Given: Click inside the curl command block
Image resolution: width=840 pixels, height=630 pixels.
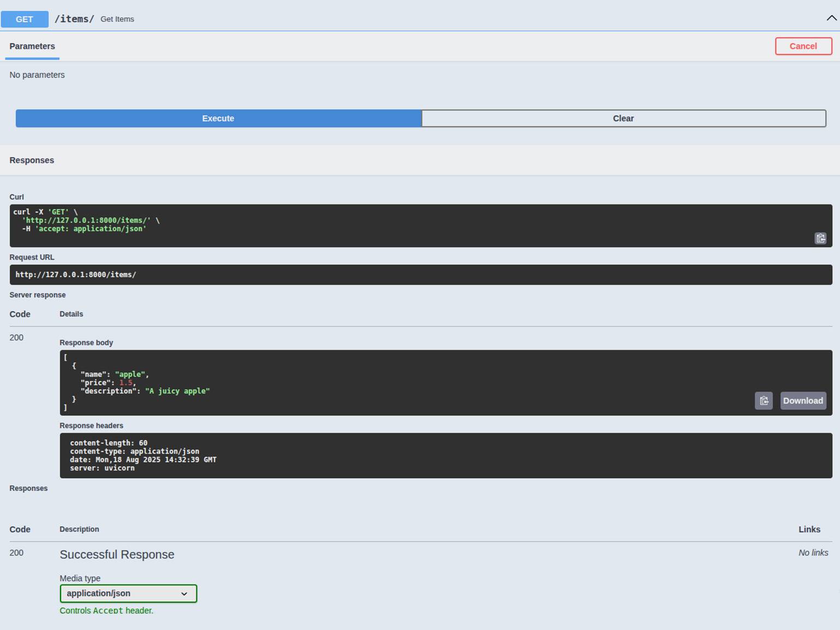Looking at the screenshot, I should 382,225.
